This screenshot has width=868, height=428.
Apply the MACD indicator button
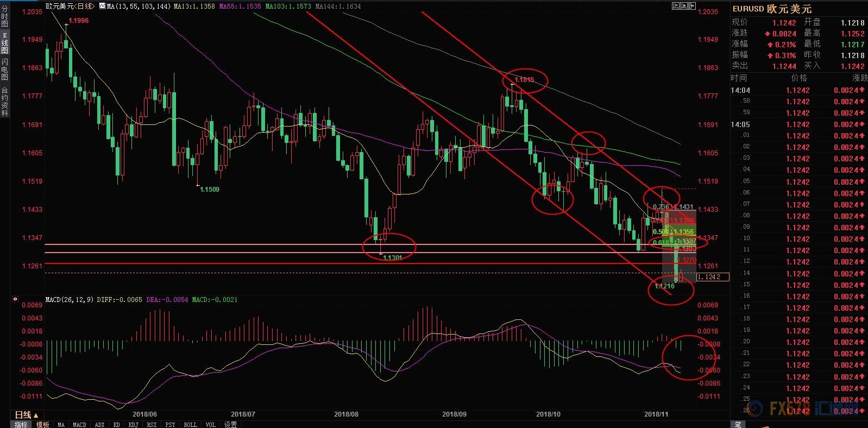coord(79,425)
